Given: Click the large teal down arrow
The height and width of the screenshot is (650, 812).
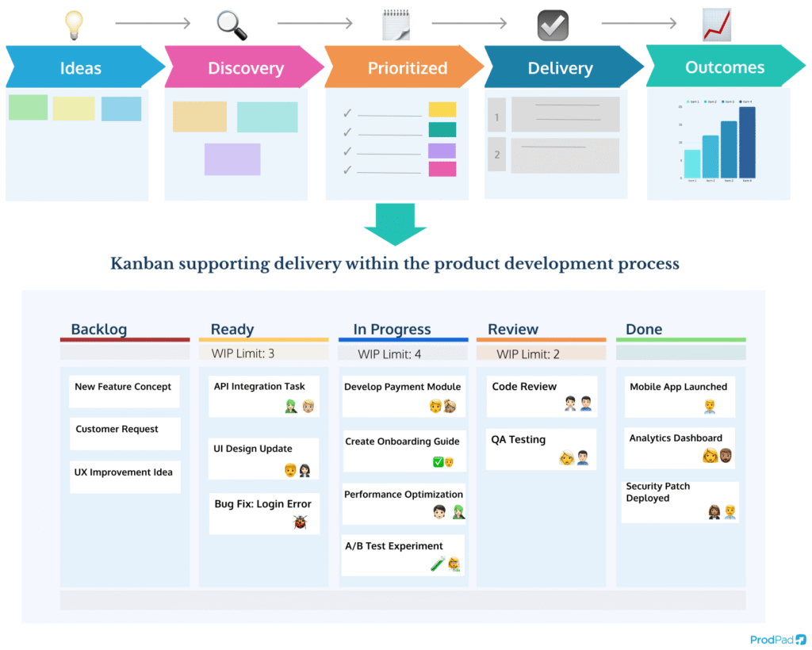Looking at the screenshot, I should 395,224.
